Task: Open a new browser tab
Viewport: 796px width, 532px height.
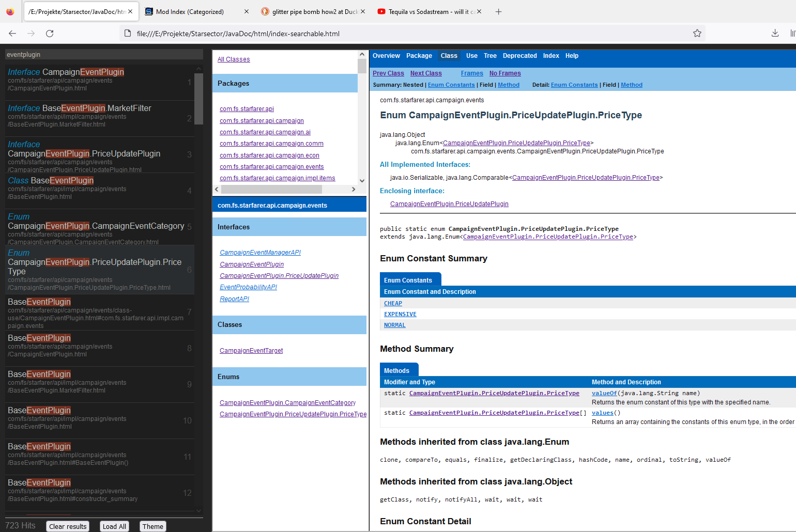Action: [498, 11]
